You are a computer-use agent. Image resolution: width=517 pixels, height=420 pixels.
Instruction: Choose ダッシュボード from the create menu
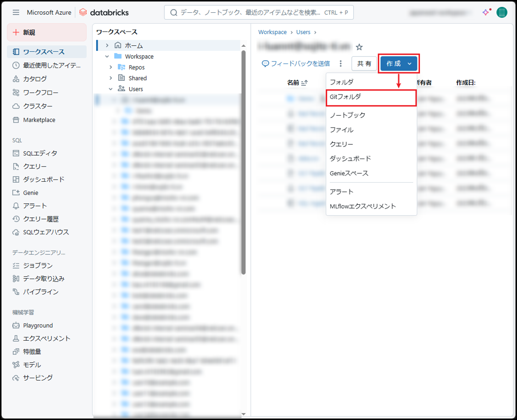tap(371, 159)
